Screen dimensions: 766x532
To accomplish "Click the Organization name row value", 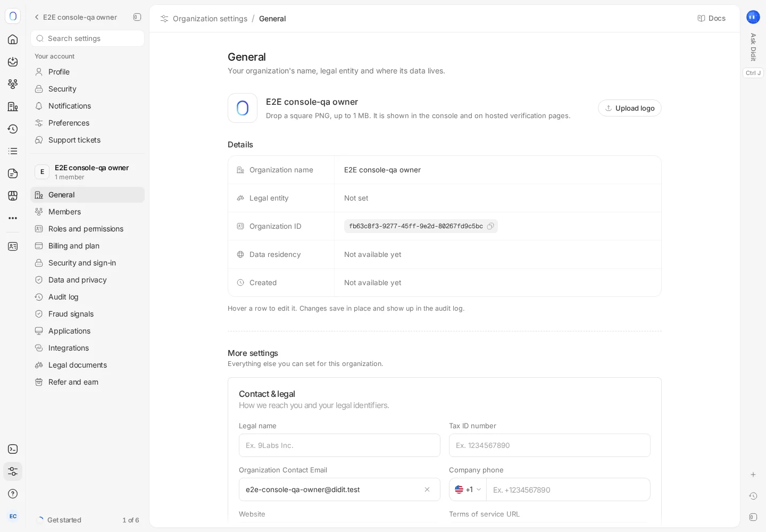I will (x=382, y=170).
